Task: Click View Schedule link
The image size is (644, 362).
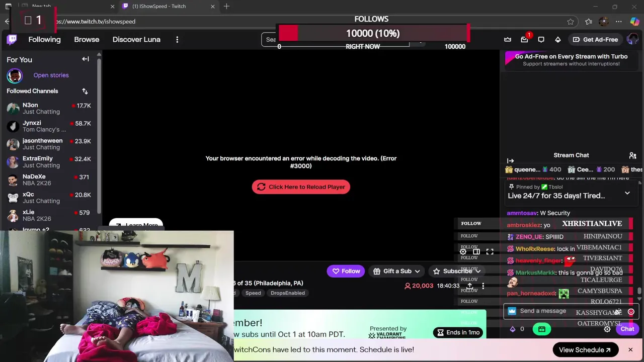Action: click(x=585, y=350)
